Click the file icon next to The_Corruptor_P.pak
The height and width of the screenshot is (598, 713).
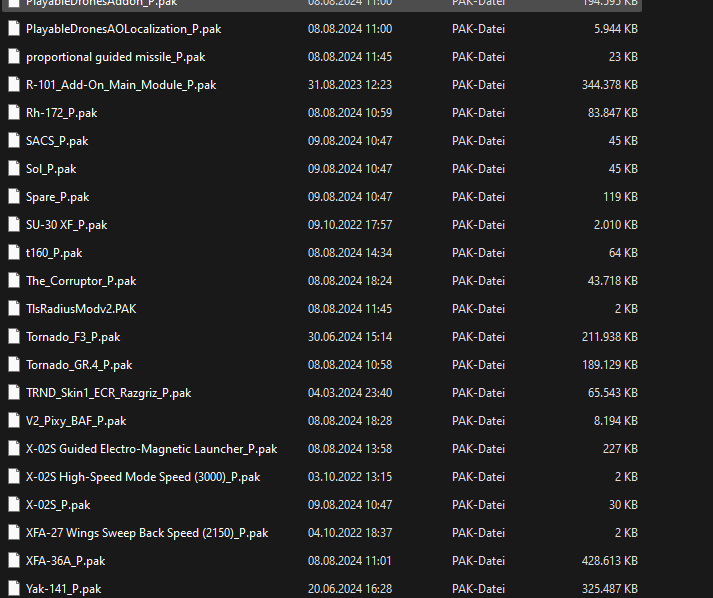pyautogui.click(x=14, y=281)
